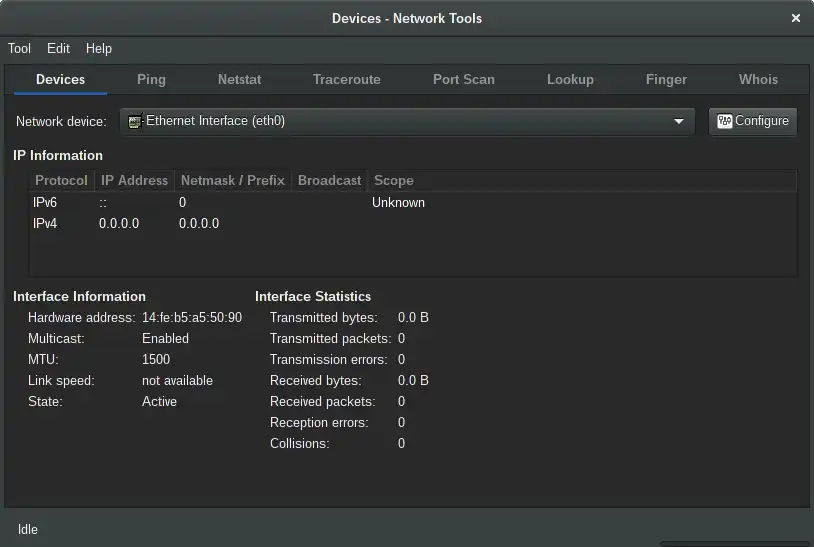Open the Tool menu
This screenshot has width=814, height=547.
point(19,48)
